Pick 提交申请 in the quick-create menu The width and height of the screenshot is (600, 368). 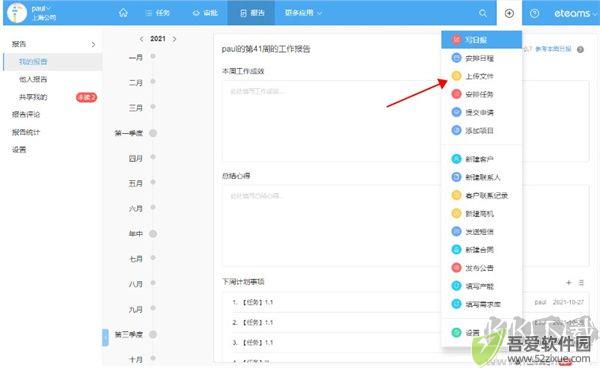tap(481, 112)
